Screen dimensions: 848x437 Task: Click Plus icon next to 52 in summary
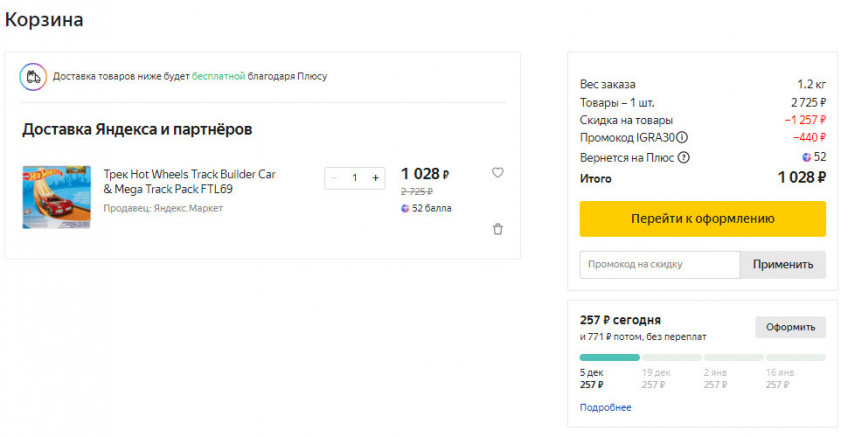[x=806, y=158]
